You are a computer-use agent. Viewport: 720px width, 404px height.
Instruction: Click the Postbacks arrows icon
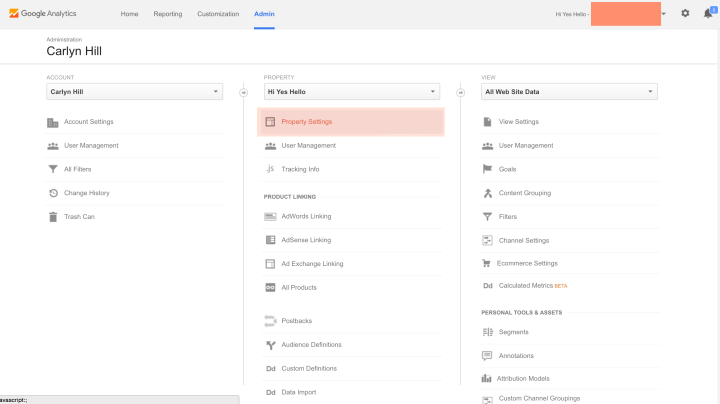click(270, 320)
